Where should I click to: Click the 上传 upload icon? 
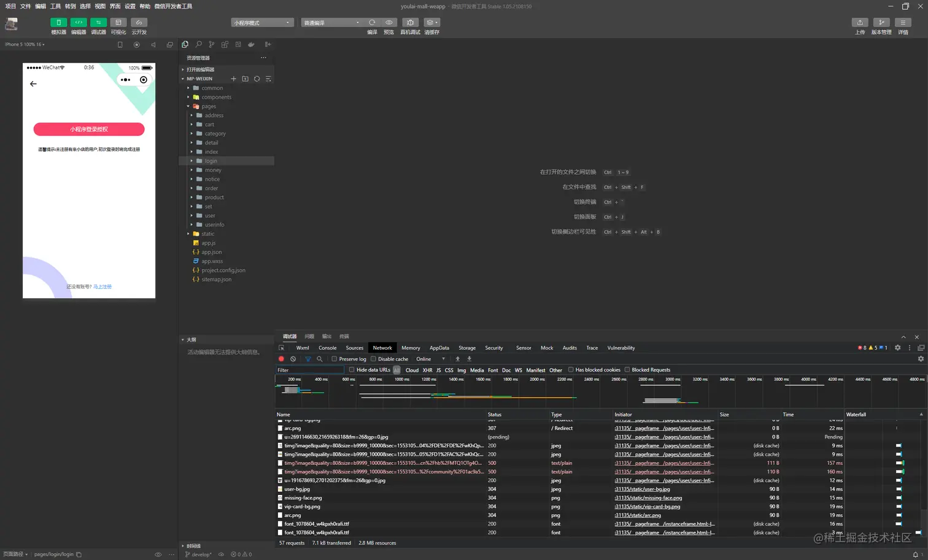pos(860,23)
